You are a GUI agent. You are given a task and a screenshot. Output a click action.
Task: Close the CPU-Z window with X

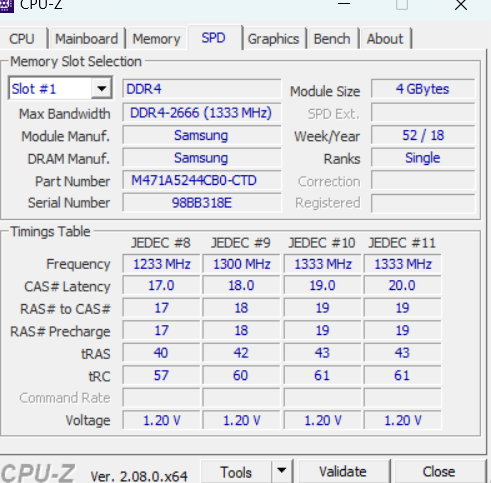461,5
